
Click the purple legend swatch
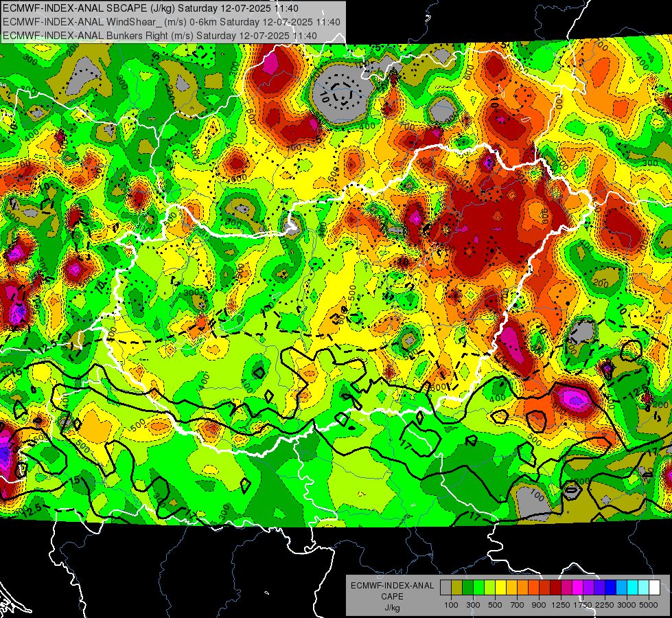588,587
